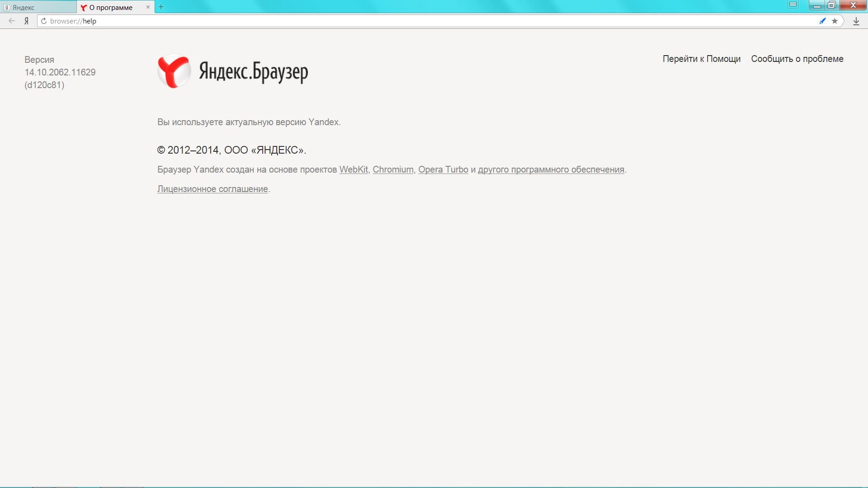Click the build hash (d120c81)
868x488 pixels.
tap(44, 85)
